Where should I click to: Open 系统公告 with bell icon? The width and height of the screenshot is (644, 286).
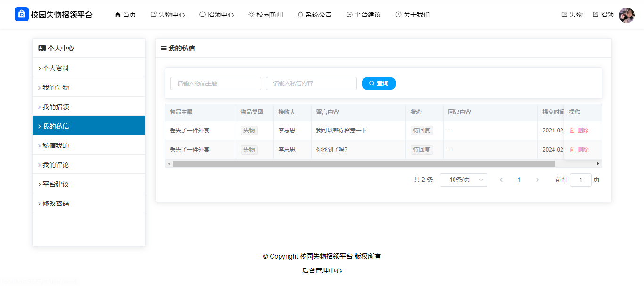pyautogui.click(x=300, y=15)
